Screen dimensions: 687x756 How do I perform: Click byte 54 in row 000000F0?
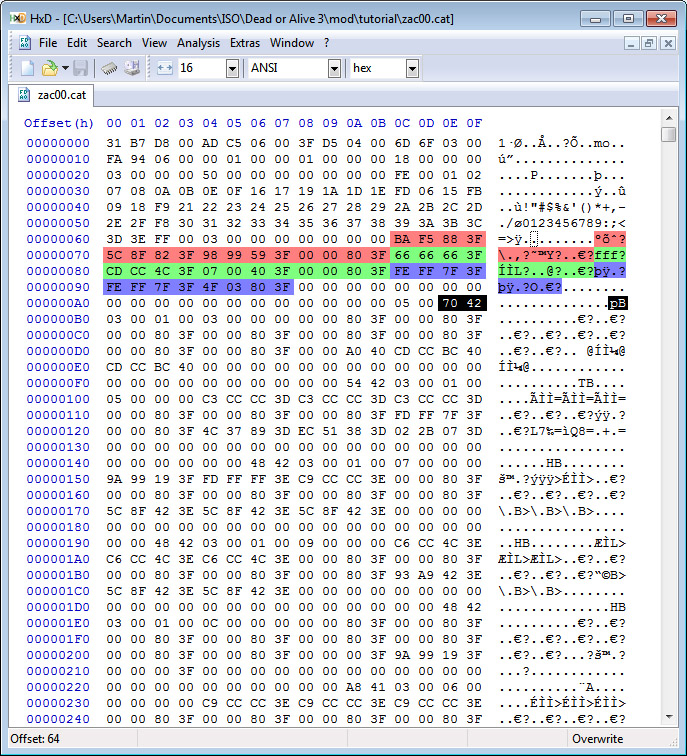click(x=353, y=383)
